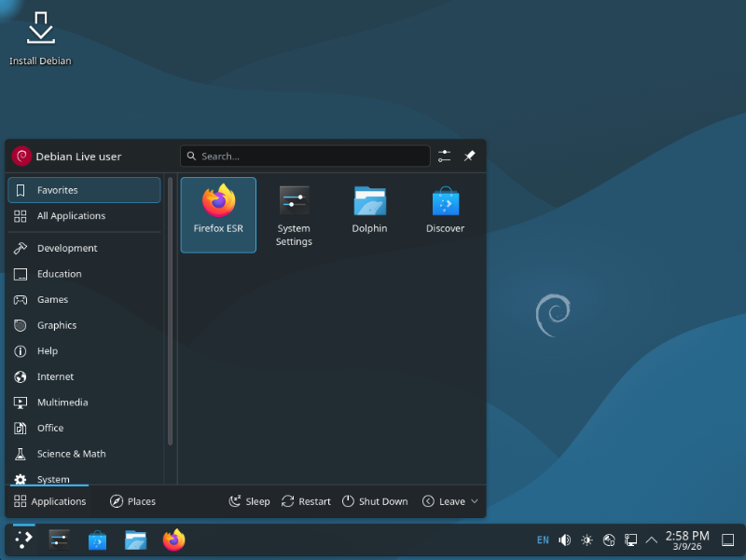Switch keyboard layout via the EN indicator
The width and height of the screenshot is (746, 560).
(x=543, y=540)
